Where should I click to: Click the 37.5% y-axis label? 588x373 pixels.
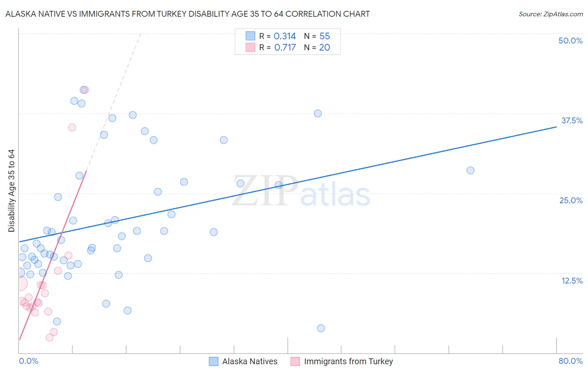(572, 120)
